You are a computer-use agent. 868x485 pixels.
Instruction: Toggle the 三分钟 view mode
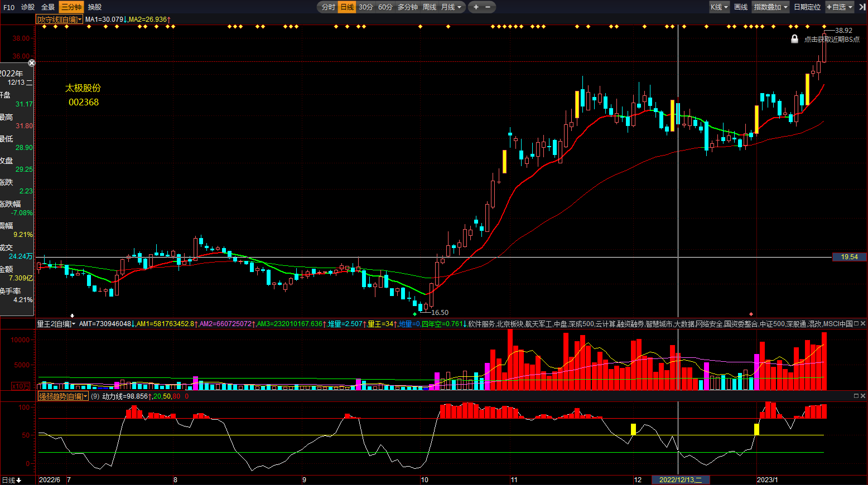71,7
